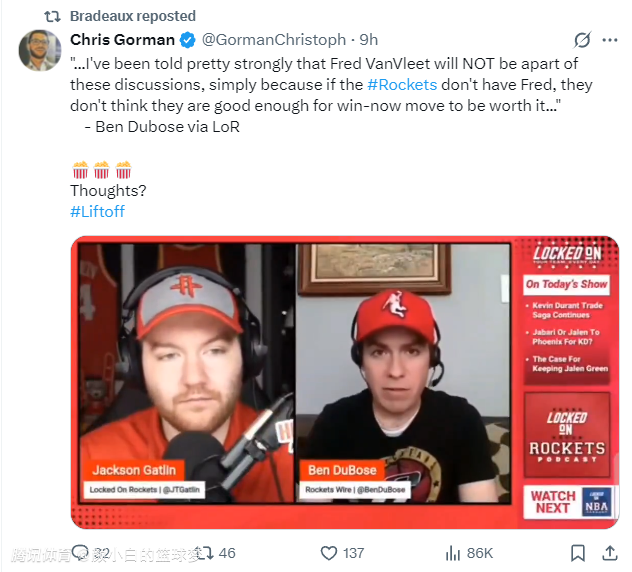The height and width of the screenshot is (572, 632).
Task: Click the blue verified badge next to Chris Gorman
Action: pyautogui.click(x=187, y=40)
